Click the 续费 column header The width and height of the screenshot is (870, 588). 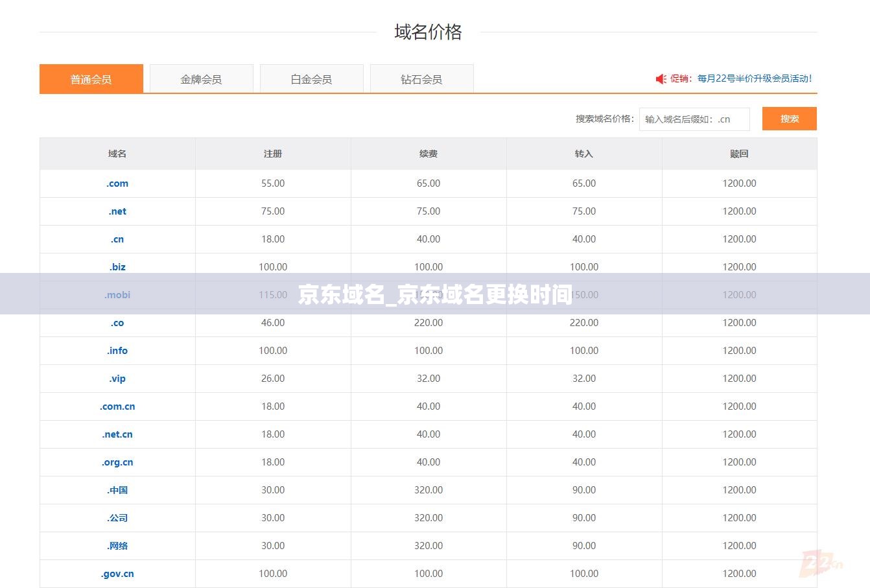pyautogui.click(x=429, y=154)
